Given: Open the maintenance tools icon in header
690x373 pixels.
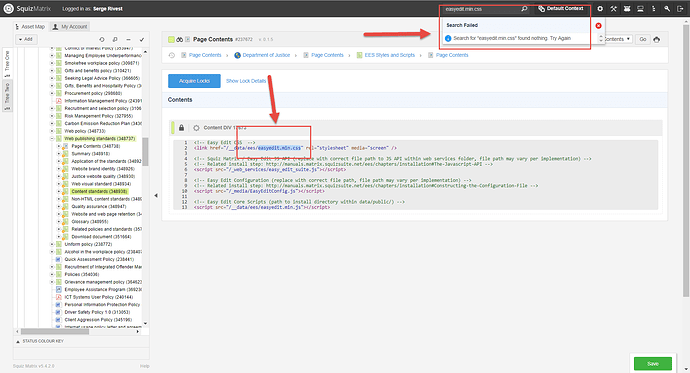Looking at the screenshot, I should point(613,9).
